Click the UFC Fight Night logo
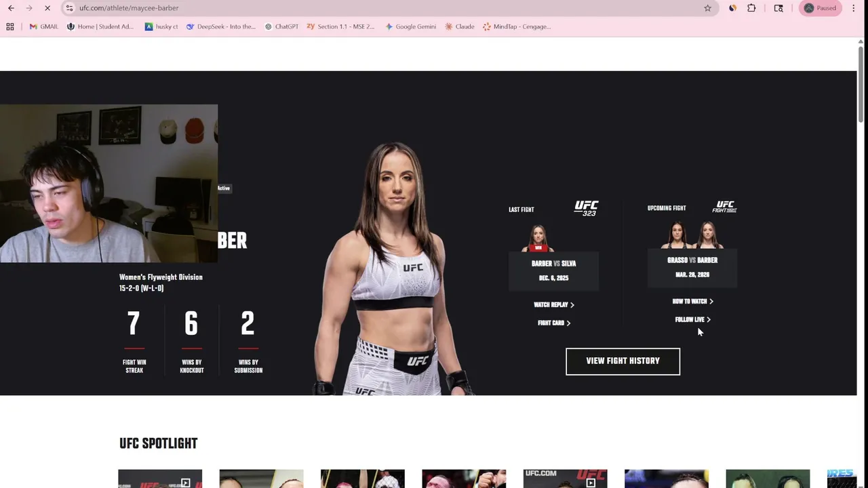Image resolution: width=868 pixels, height=488 pixels. point(724,207)
